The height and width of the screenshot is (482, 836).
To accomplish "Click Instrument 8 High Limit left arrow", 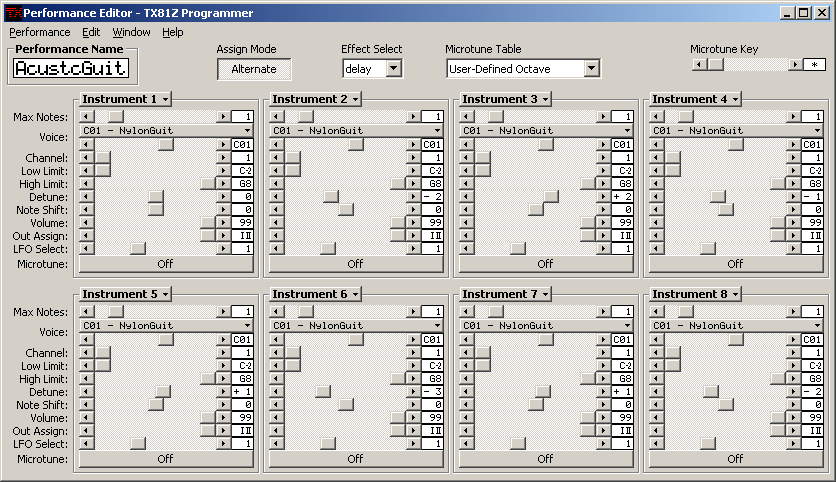I will point(656,379).
